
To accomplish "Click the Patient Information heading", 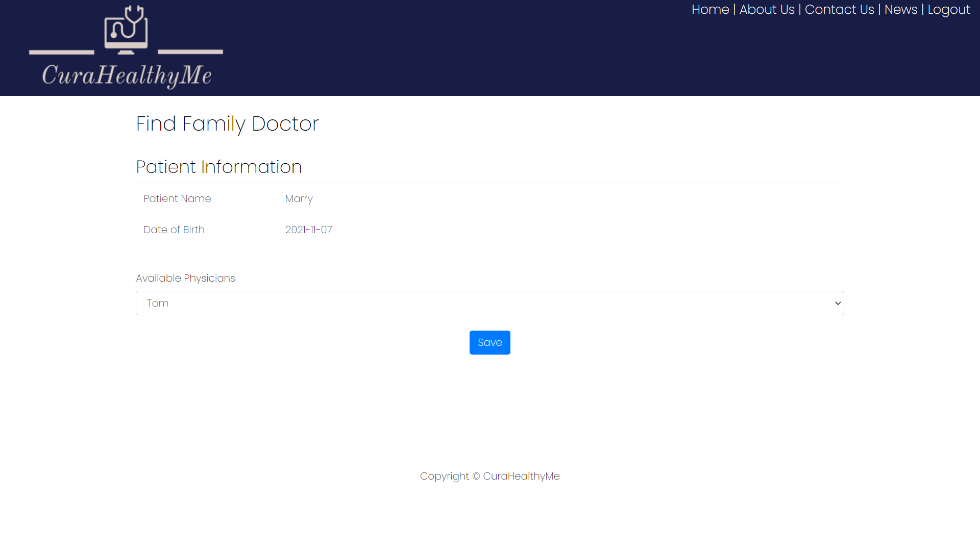I will coord(219,167).
